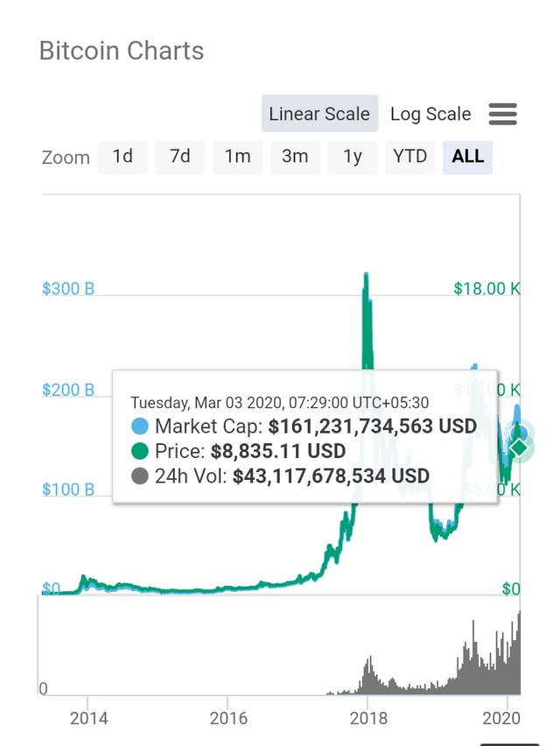This screenshot has height=746, width=560.
Task: Click the blue Market Cap dot
Action: pos(140,427)
